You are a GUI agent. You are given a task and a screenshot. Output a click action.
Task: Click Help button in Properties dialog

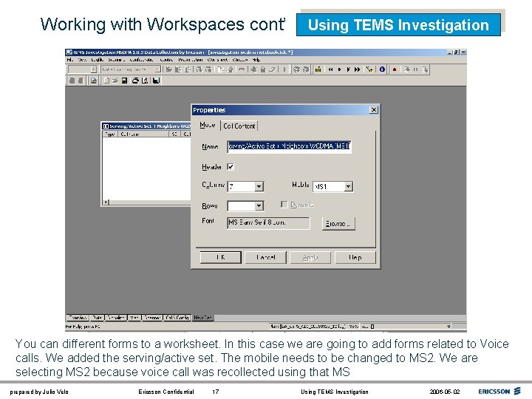(355, 258)
